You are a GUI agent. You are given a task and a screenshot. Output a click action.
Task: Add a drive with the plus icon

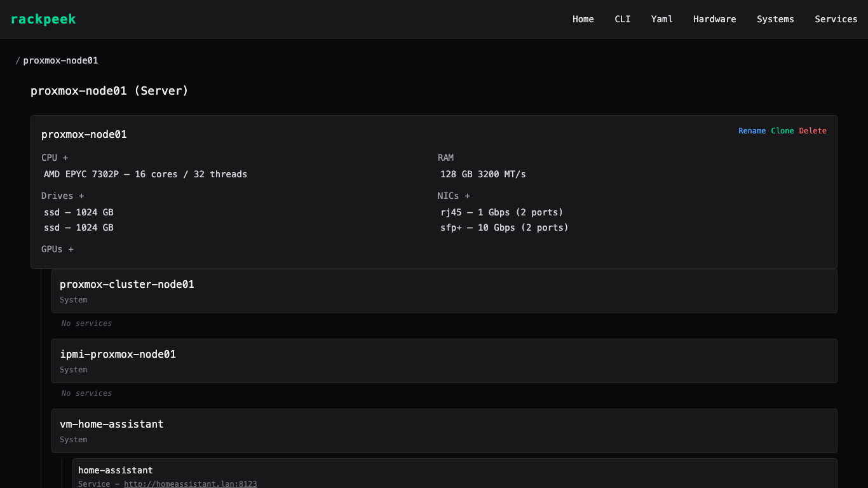tap(81, 196)
